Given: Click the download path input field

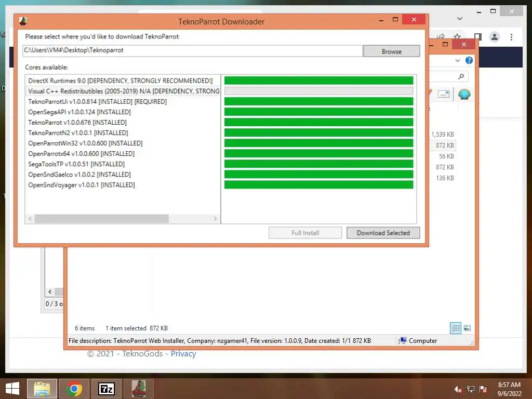Looking at the screenshot, I should click(192, 50).
